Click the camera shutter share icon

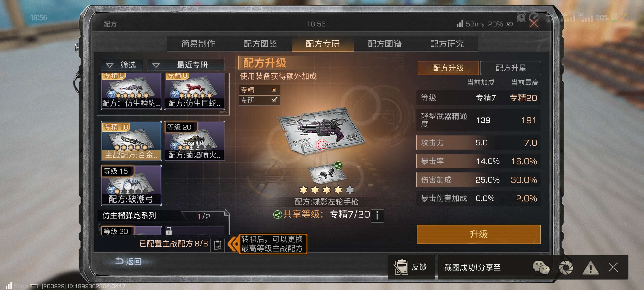click(566, 267)
